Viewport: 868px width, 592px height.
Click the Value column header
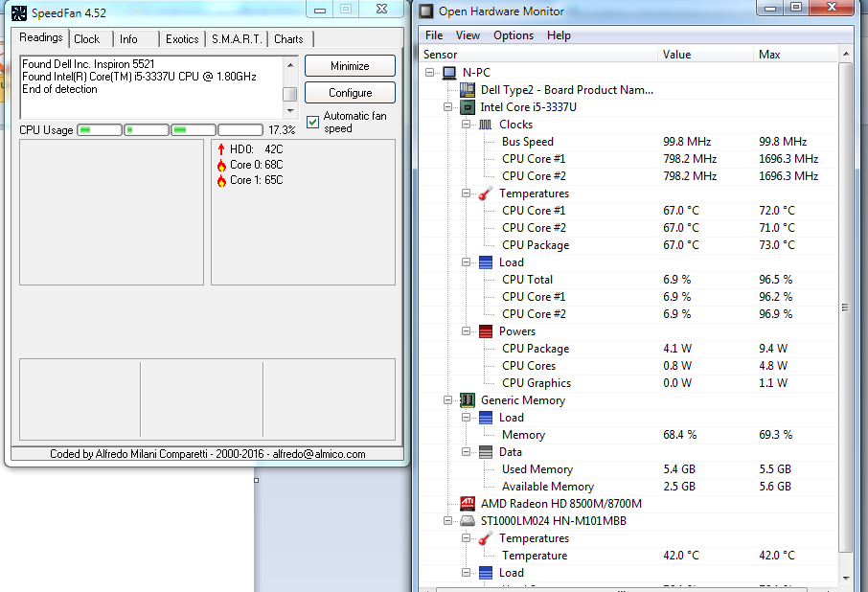point(705,55)
